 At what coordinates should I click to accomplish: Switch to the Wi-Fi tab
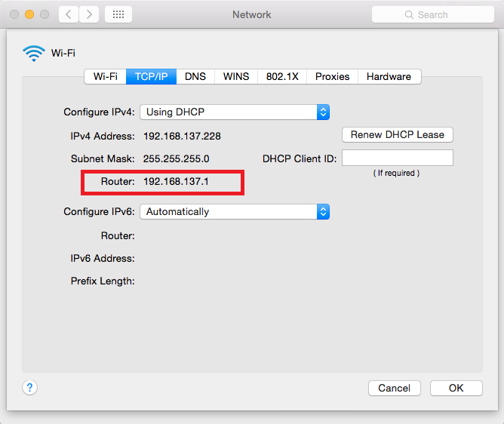pos(106,76)
